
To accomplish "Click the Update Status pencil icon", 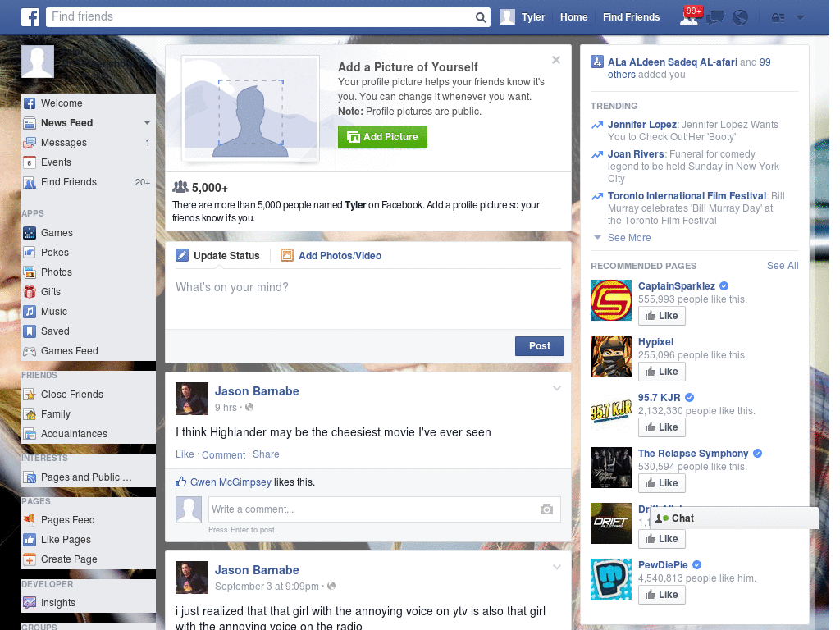I will [x=182, y=256].
